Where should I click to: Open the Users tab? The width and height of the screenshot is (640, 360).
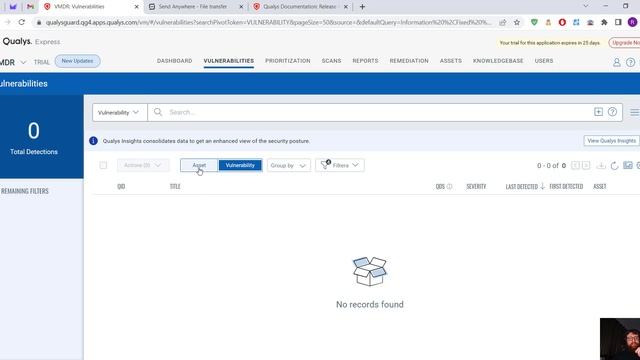click(x=544, y=61)
